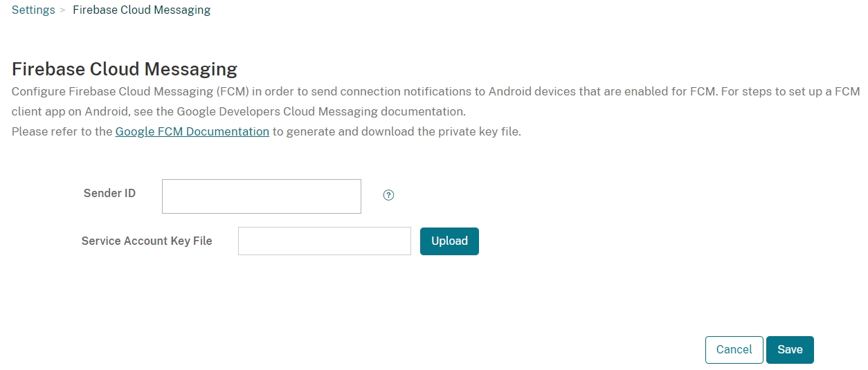
Task: Save the Firebase Cloud Messaging settings
Action: 790,350
